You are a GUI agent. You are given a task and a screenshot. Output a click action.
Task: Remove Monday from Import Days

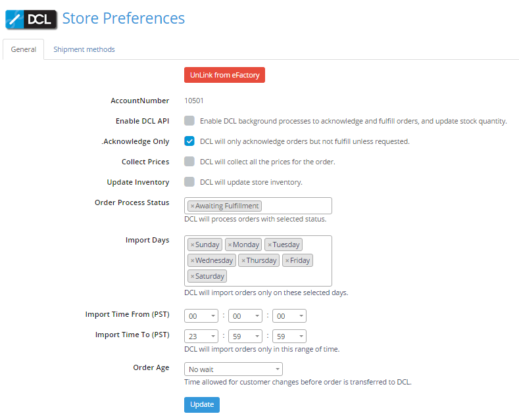click(230, 245)
